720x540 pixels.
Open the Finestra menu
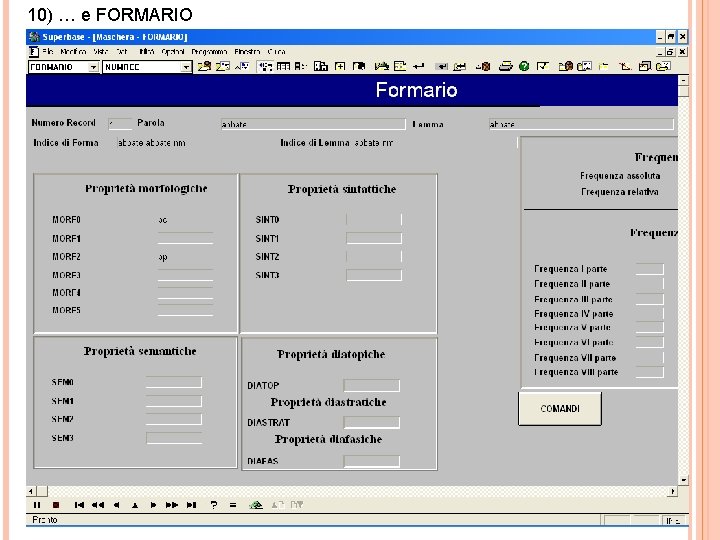tap(247, 51)
